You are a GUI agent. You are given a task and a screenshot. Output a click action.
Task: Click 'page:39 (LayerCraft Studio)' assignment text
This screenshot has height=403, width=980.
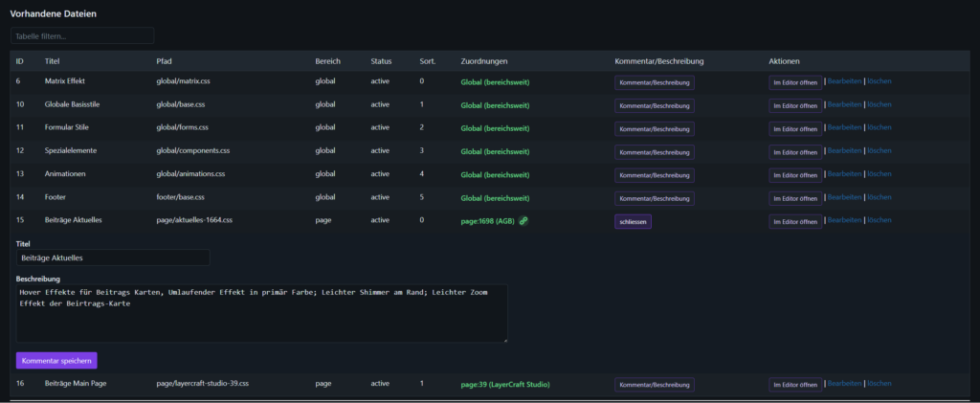click(505, 384)
